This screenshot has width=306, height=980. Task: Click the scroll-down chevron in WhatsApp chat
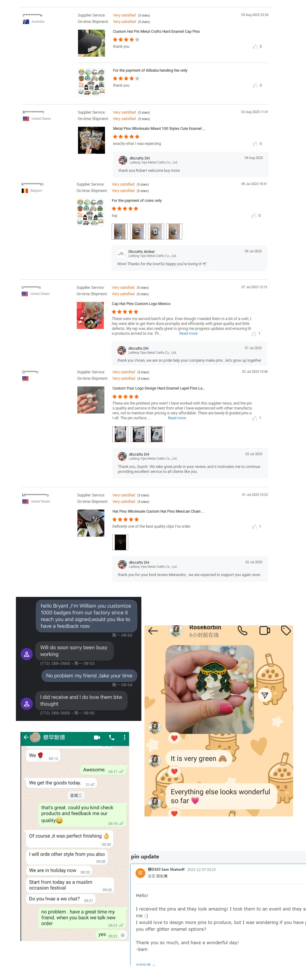pyautogui.click(x=123, y=935)
